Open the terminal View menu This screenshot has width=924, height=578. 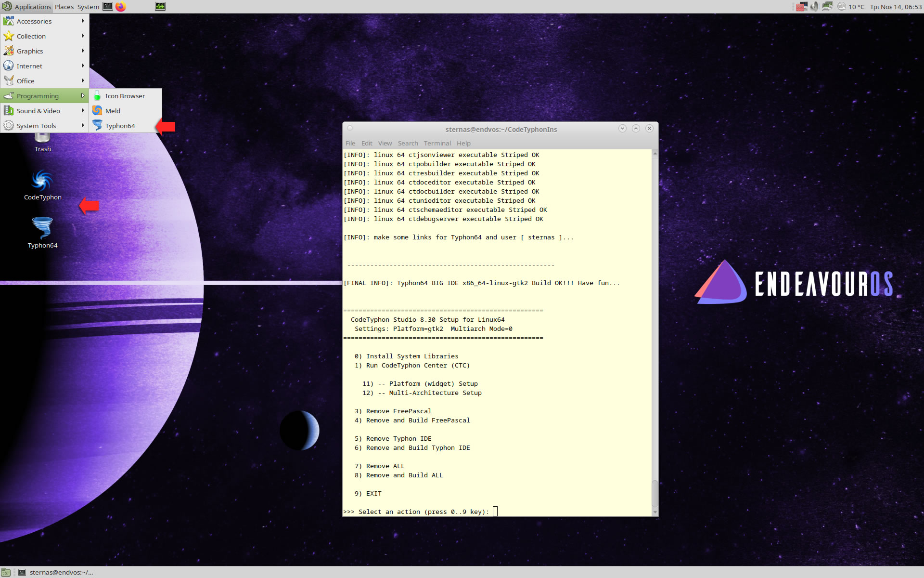pos(385,143)
